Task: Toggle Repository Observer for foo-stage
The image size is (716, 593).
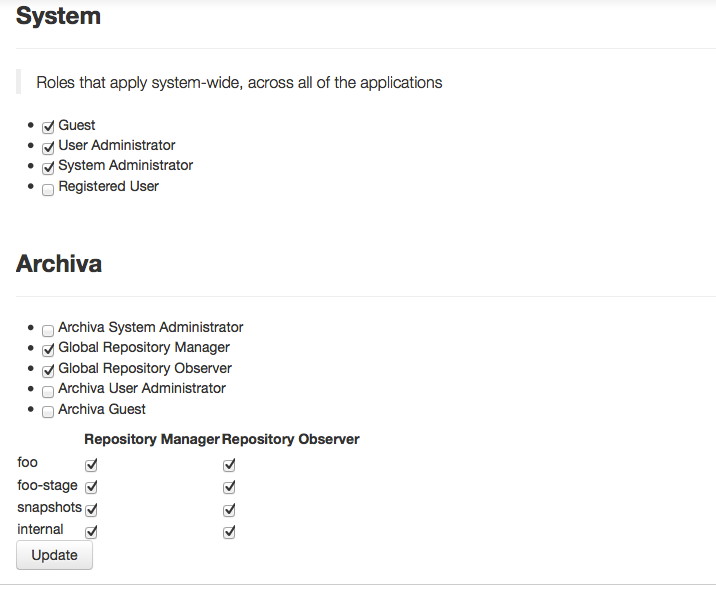Action: click(x=229, y=487)
